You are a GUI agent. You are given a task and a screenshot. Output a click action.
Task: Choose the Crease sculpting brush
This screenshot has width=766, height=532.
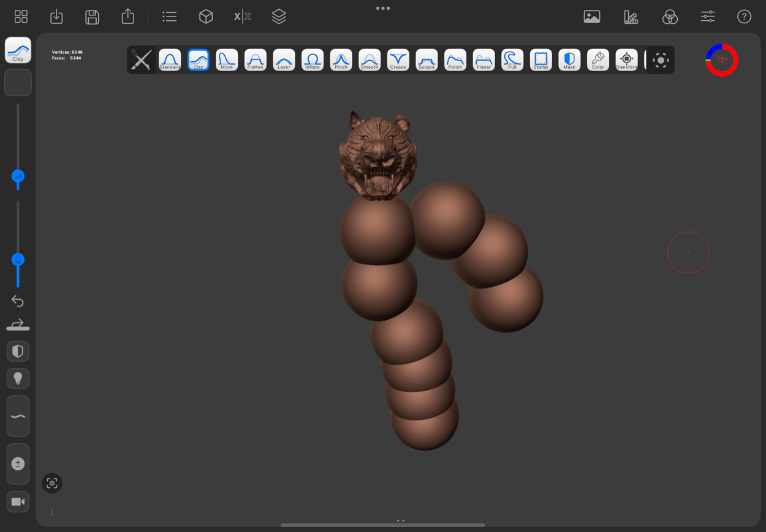(398, 60)
